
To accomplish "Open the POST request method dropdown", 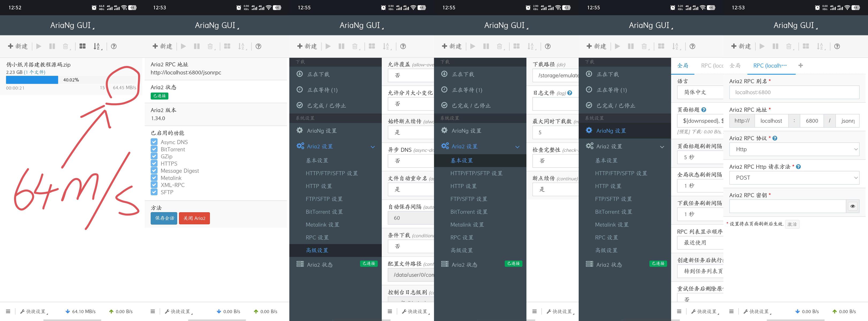I will pyautogui.click(x=794, y=178).
